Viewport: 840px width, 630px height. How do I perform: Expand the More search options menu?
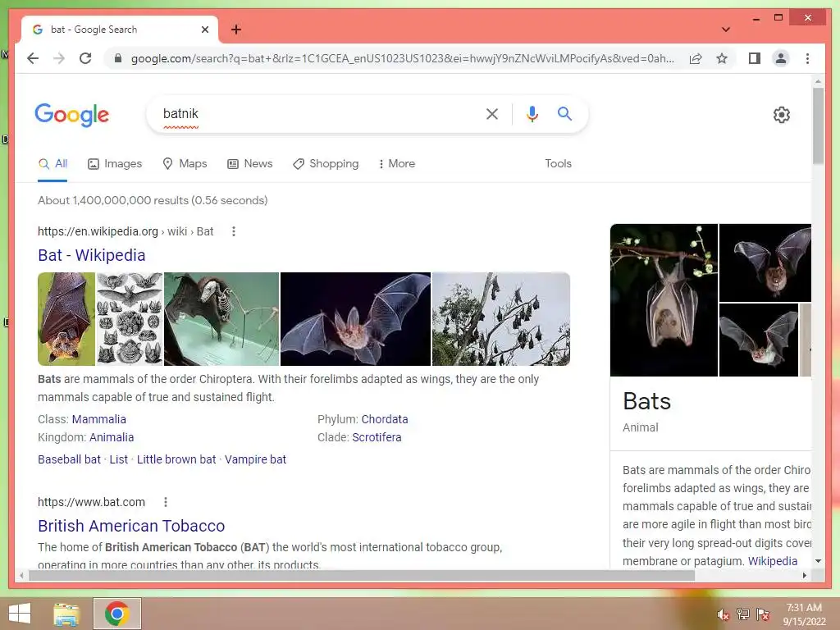click(x=397, y=163)
